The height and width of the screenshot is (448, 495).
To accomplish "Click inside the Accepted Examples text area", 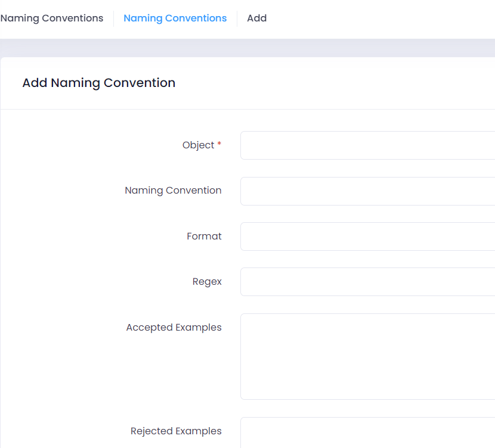I will pyautogui.click(x=367, y=357).
